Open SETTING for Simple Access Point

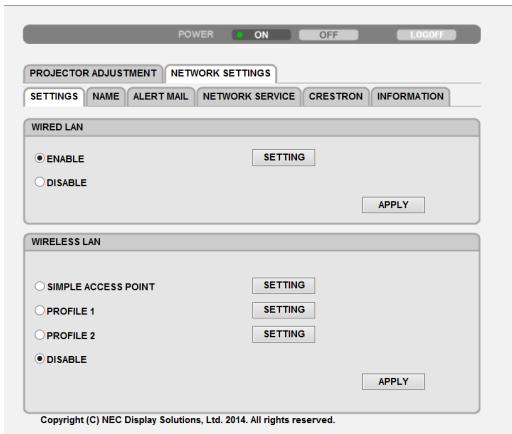pyautogui.click(x=284, y=285)
